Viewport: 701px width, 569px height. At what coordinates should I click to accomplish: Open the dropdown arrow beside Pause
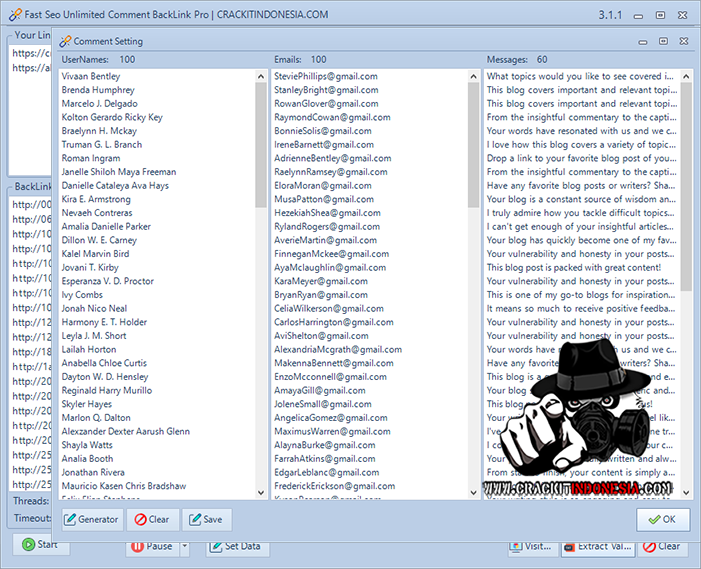pos(185,546)
